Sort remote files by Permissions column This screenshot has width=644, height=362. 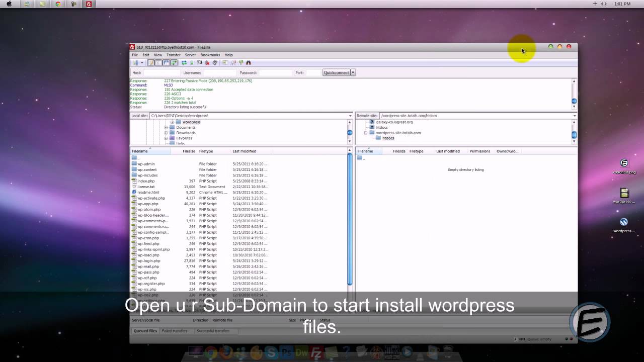click(x=479, y=151)
